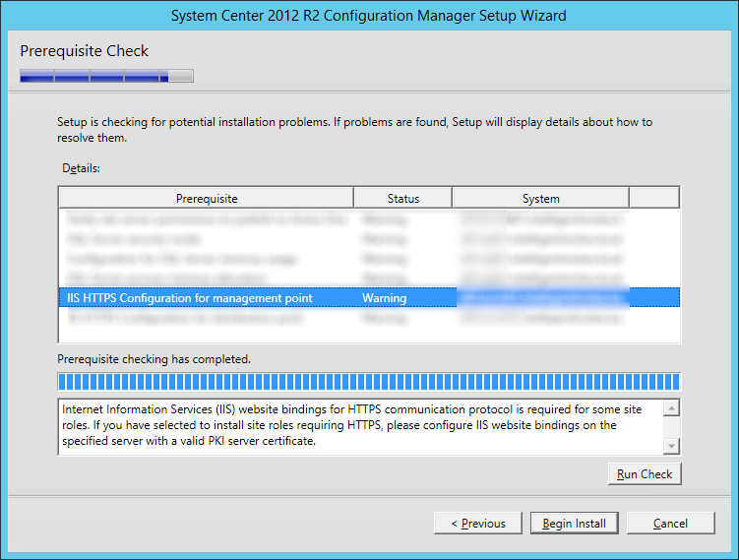Click the Prerequisite checking has completed message
The height and width of the screenshot is (560, 739).
pos(154,359)
